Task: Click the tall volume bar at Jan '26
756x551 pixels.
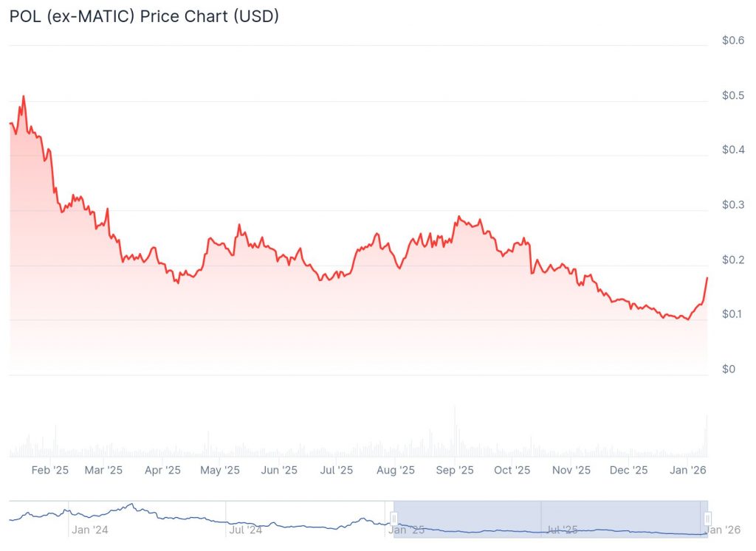Action: tap(707, 437)
